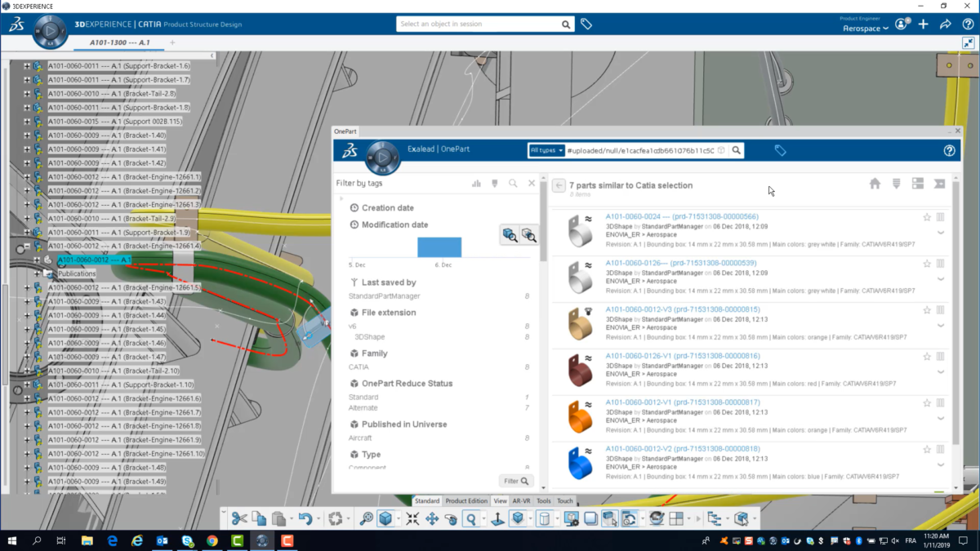Click the Update cycle icon in bottom toolbar
Viewport: 980px width, 551px height.
pyautogui.click(x=335, y=518)
